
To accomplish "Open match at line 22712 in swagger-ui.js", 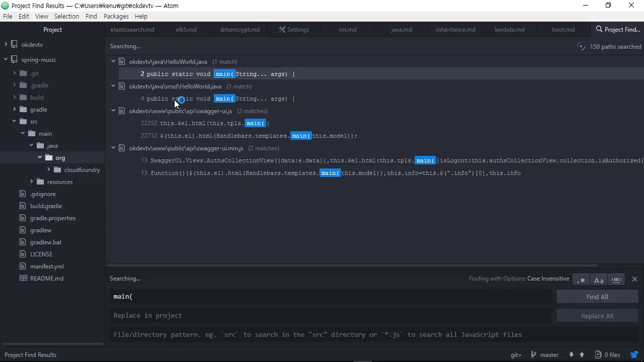I will tap(381, 136).
